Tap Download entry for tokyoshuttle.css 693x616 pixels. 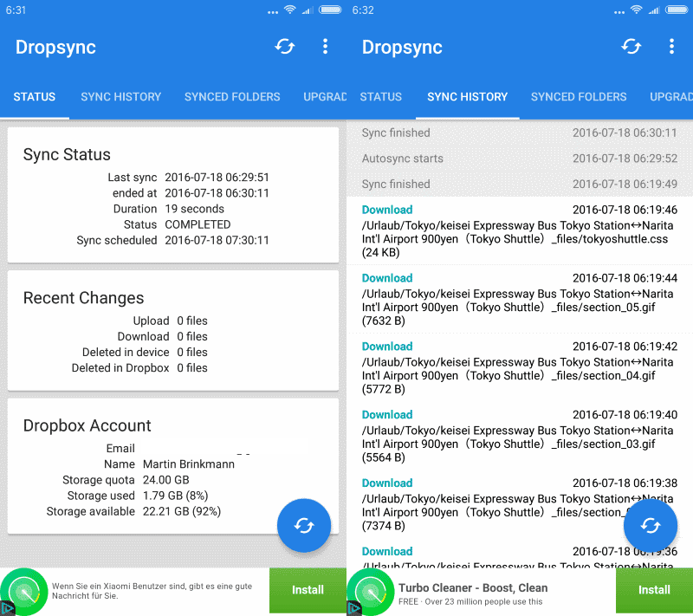[519, 231]
